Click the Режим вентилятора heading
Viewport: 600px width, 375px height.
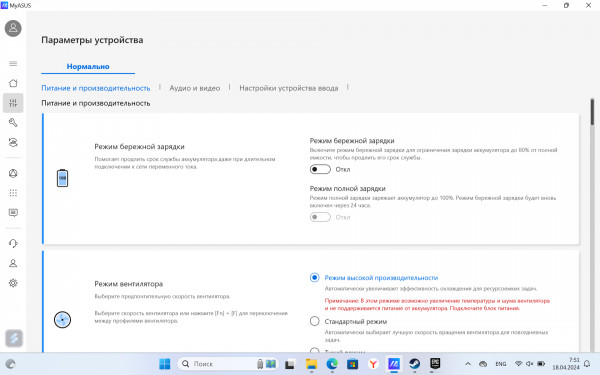tap(129, 284)
